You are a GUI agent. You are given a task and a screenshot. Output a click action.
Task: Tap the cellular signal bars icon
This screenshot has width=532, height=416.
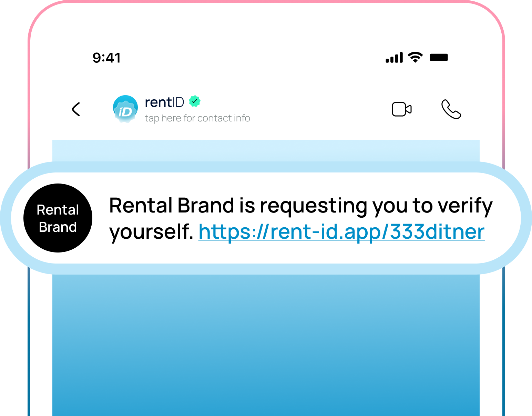(x=394, y=58)
